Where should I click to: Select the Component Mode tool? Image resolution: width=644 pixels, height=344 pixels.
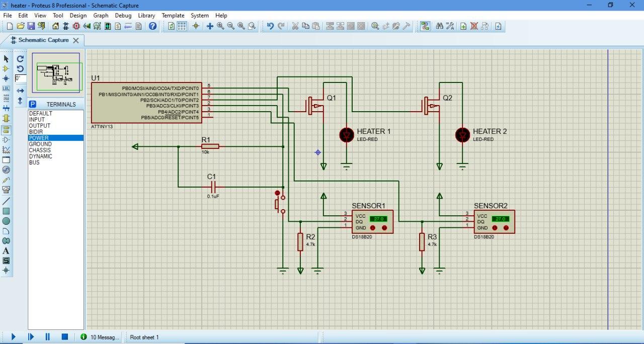pyautogui.click(x=6, y=69)
